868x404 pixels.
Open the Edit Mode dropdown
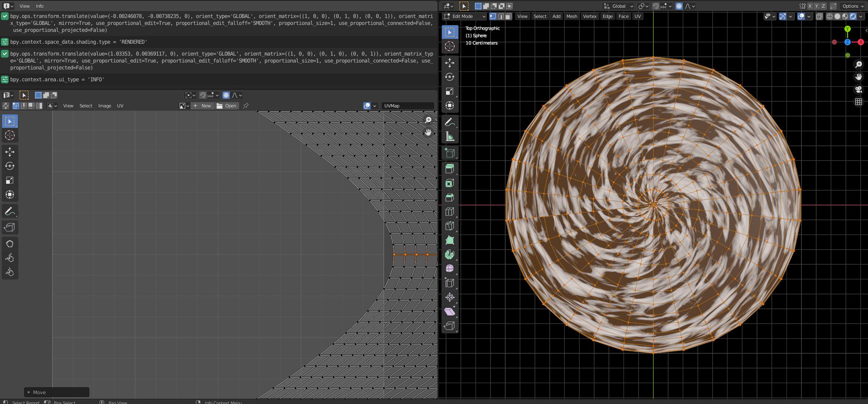465,16
